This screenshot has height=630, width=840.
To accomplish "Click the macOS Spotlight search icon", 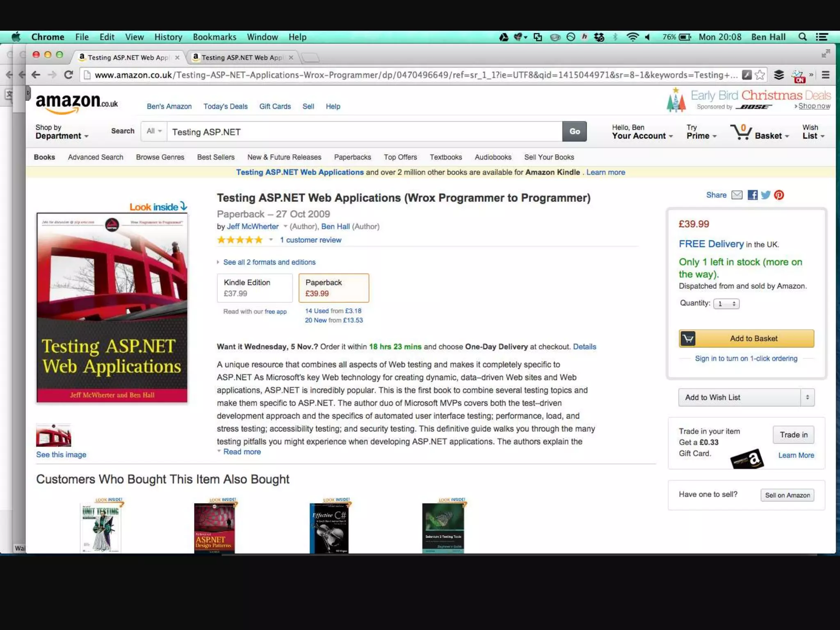I will [x=802, y=37].
